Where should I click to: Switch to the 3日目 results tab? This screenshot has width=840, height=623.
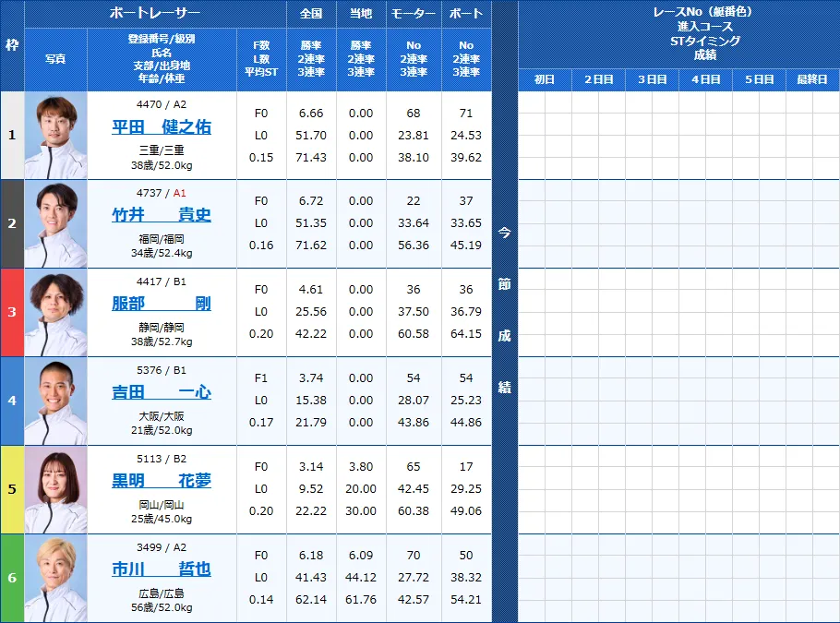(x=651, y=79)
